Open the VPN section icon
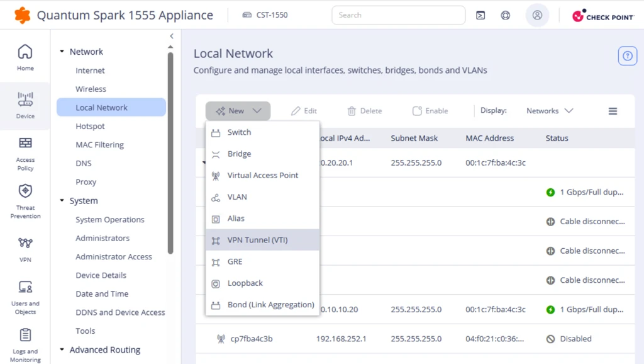 25,242
